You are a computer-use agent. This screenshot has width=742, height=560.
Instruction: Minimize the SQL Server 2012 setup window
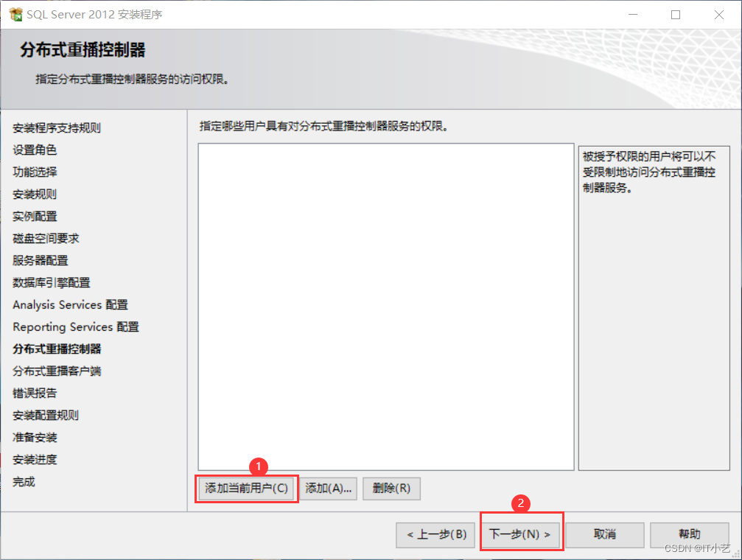[x=633, y=15]
